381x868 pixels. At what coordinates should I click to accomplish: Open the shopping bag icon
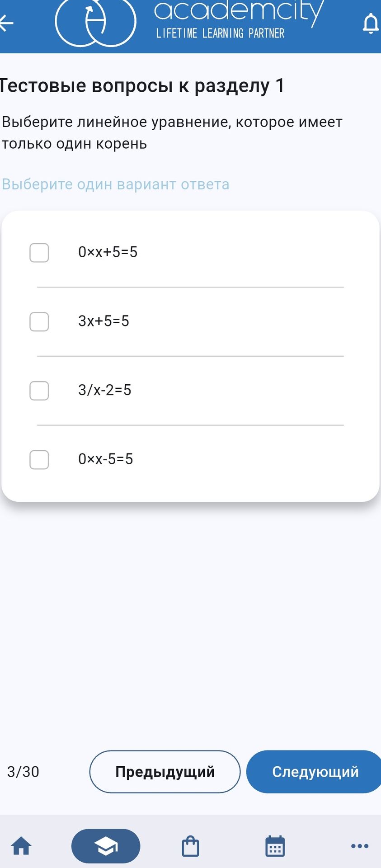(x=190, y=846)
